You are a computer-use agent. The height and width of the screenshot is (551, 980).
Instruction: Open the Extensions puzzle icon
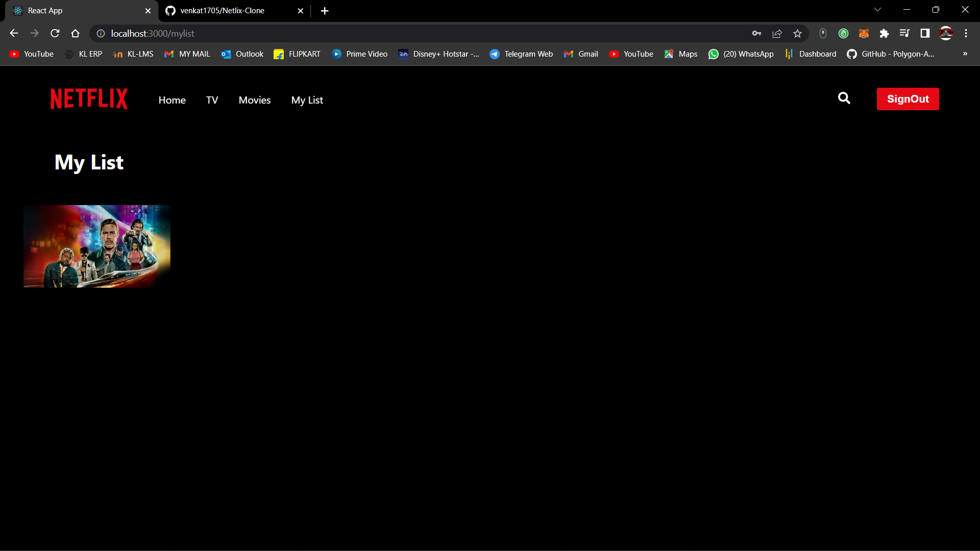tap(884, 33)
